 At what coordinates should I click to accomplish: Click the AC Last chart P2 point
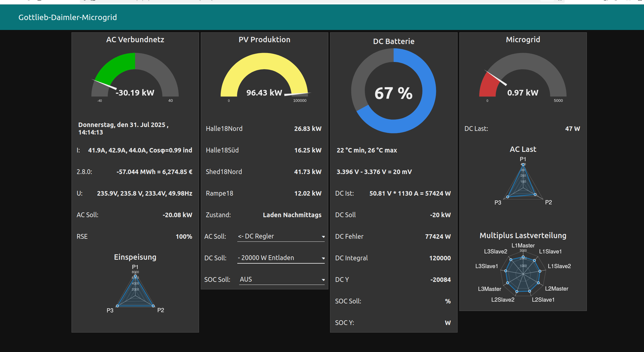coord(535,194)
